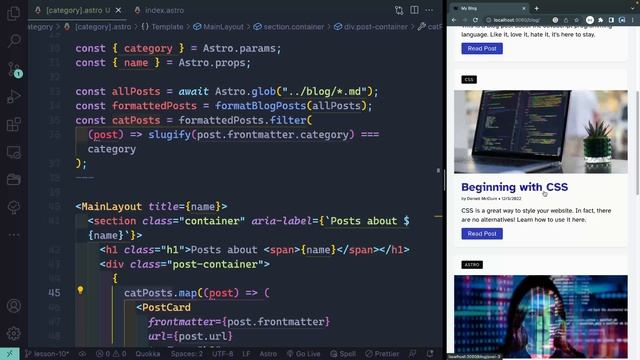Viewport: 640px width, 360px height.
Task: Click the Open Changes icon in editor toolbar
Action: click(x=399, y=10)
